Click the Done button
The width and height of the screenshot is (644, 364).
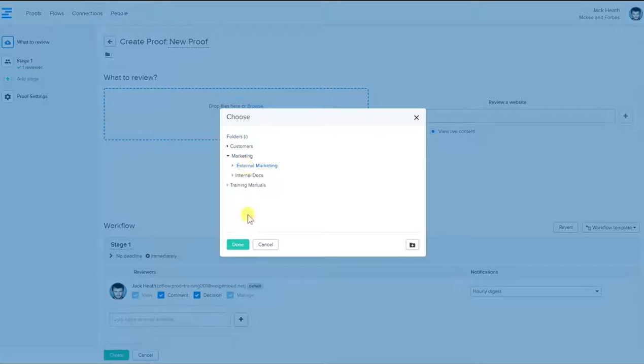click(238, 244)
